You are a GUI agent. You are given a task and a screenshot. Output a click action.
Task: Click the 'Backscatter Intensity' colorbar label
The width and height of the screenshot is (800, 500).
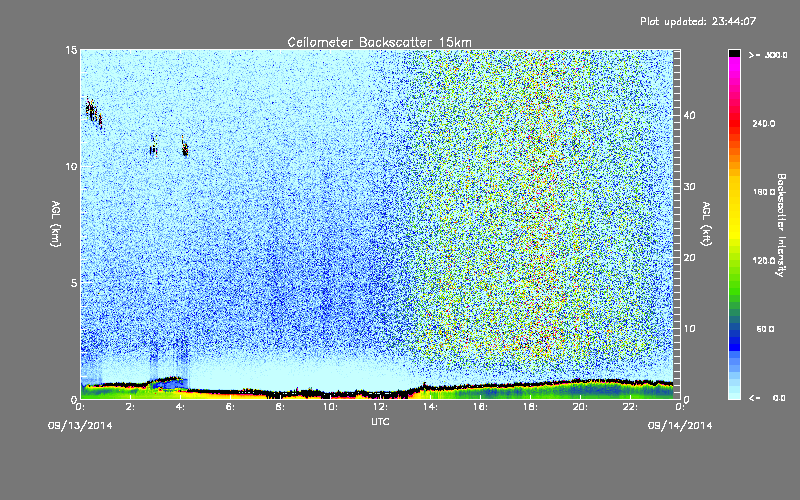tap(781, 225)
